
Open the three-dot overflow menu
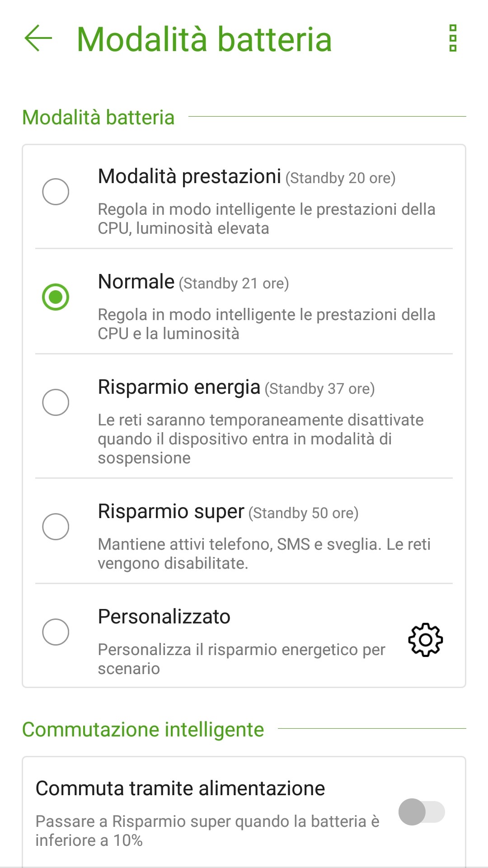(453, 38)
